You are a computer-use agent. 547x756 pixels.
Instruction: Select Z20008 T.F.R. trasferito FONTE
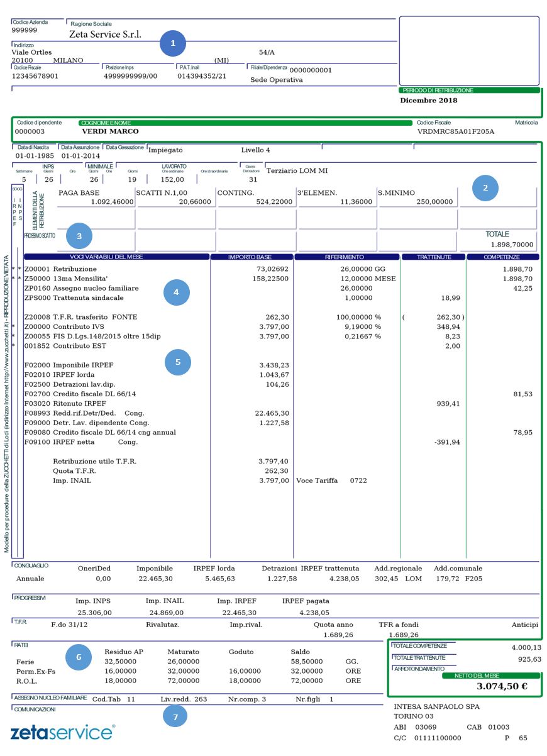point(80,317)
